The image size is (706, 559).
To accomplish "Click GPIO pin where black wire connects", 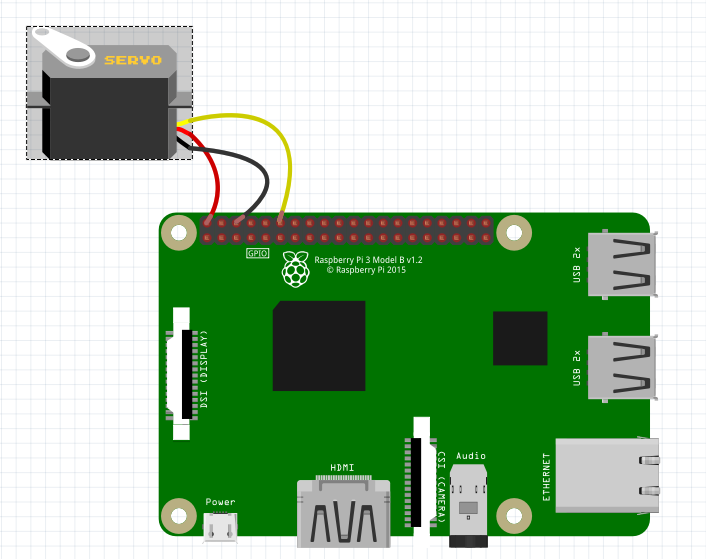I will (x=236, y=222).
